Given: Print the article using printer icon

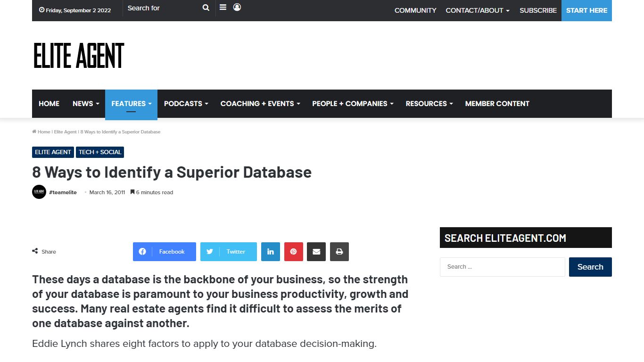Looking at the screenshot, I should point(339,252).
